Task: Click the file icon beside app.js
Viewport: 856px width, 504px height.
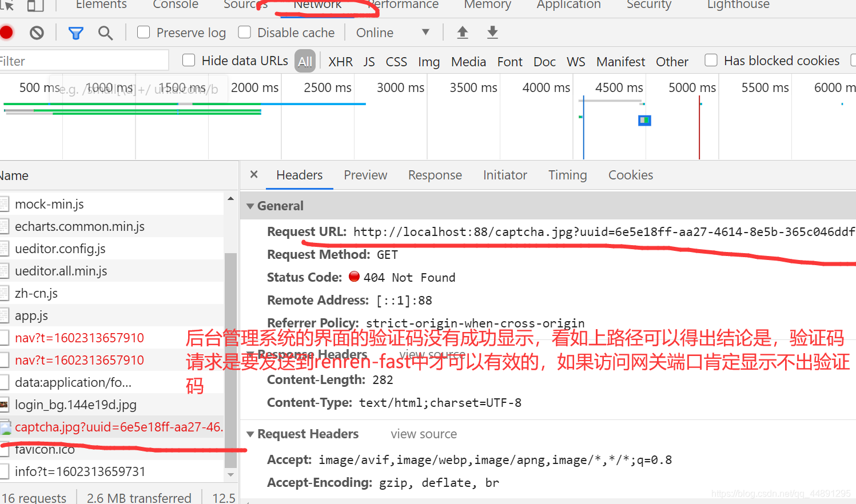Action: click(x=5, y=315)
